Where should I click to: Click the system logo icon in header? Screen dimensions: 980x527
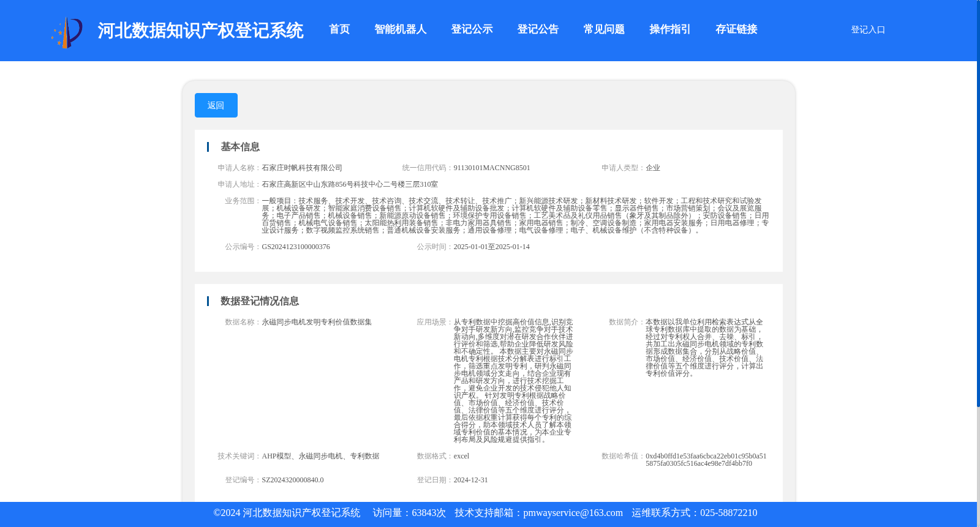67,32
